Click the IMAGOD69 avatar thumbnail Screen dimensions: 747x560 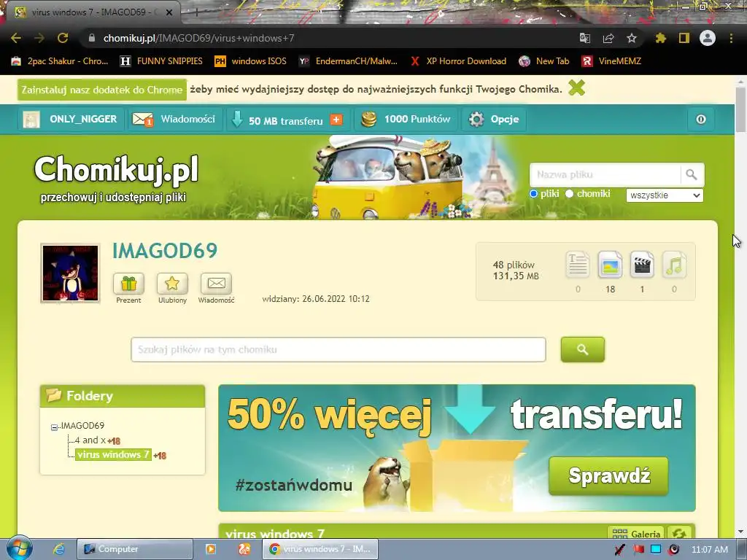(x=71, y=273)
